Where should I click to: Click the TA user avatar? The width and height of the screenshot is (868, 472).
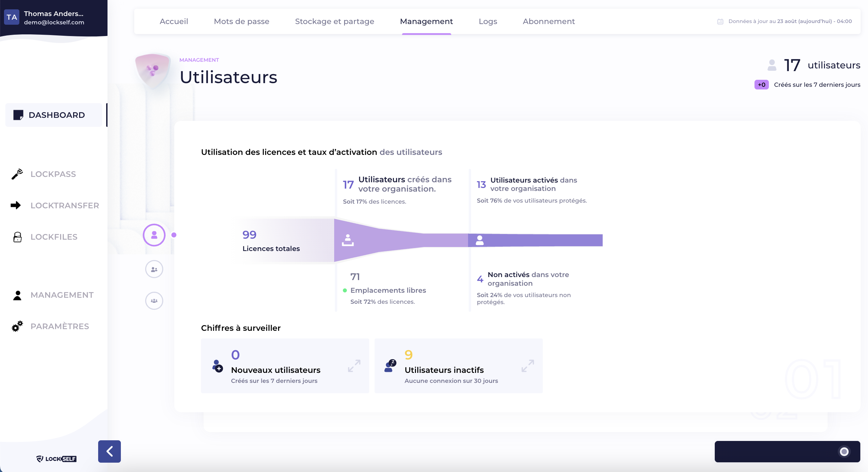(x=12, y=17)
